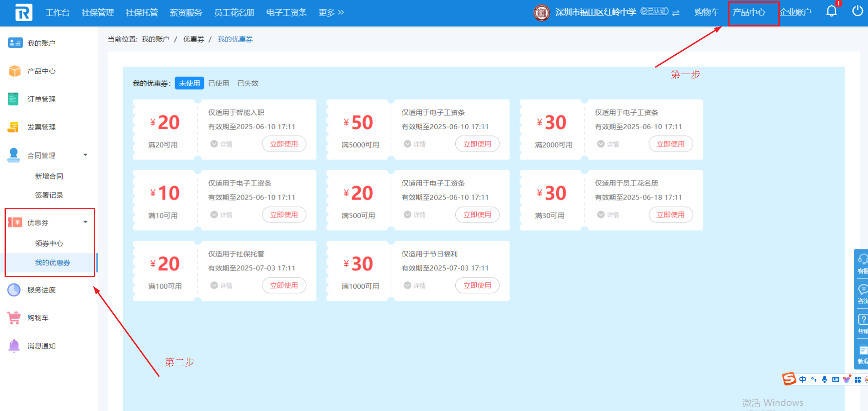Toggle 详情 on the 员工花名册 coupon
Image resolution: width=868 pixels, height=411 pixels.
click(608, 215)
